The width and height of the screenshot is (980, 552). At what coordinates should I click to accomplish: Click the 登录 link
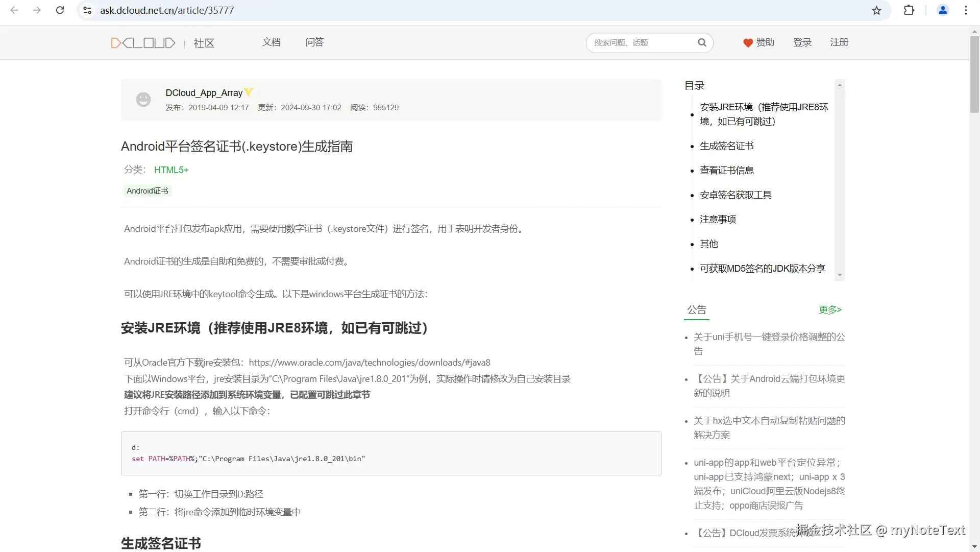[802, 42]
